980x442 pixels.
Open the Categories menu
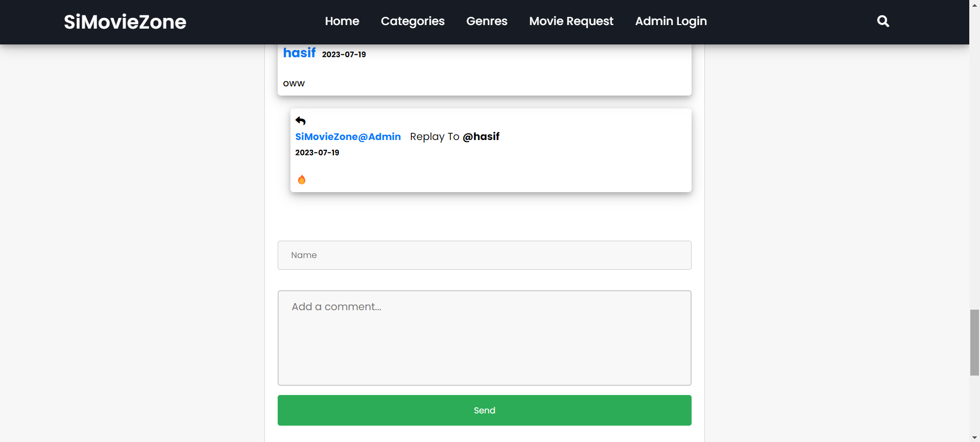pos(412,21)
